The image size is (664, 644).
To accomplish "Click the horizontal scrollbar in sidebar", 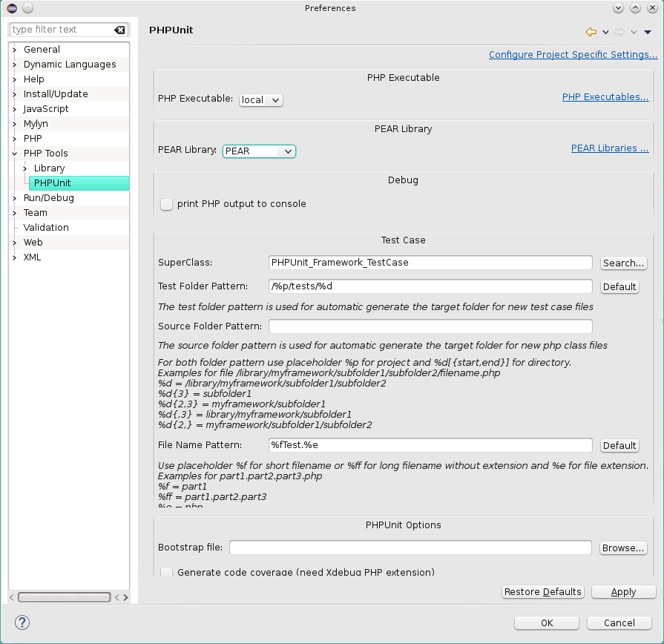I will tap(65, 597).
